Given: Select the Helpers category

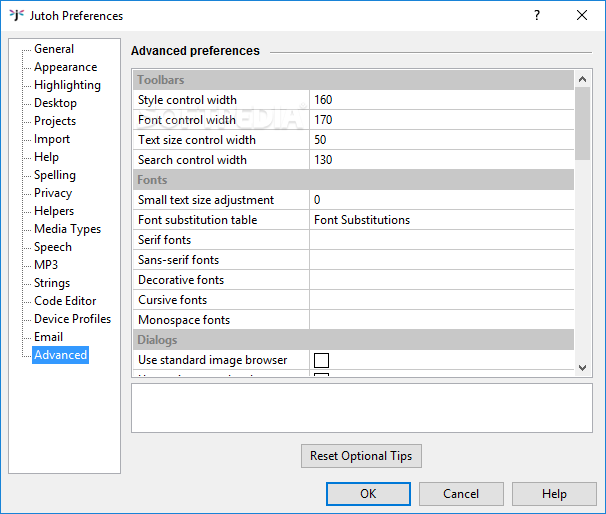Looking at the screenshot, I should coord(54,211).
